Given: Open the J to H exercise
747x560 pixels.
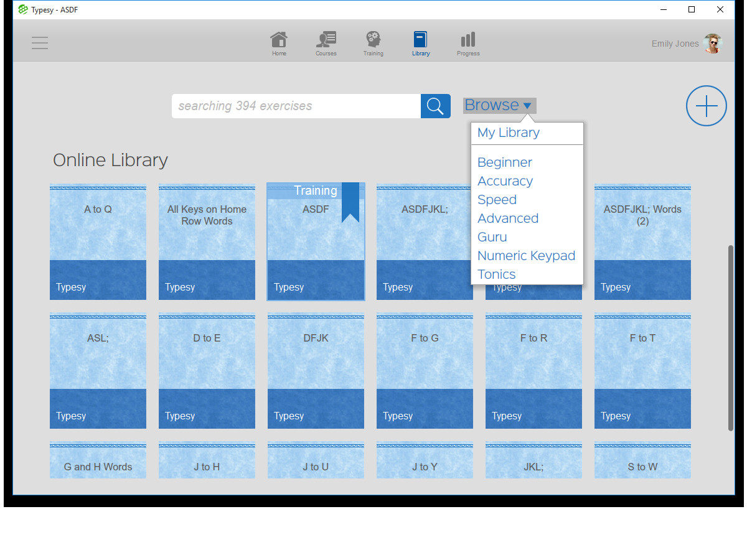Looking at the screenshot, I should (207, 460).
